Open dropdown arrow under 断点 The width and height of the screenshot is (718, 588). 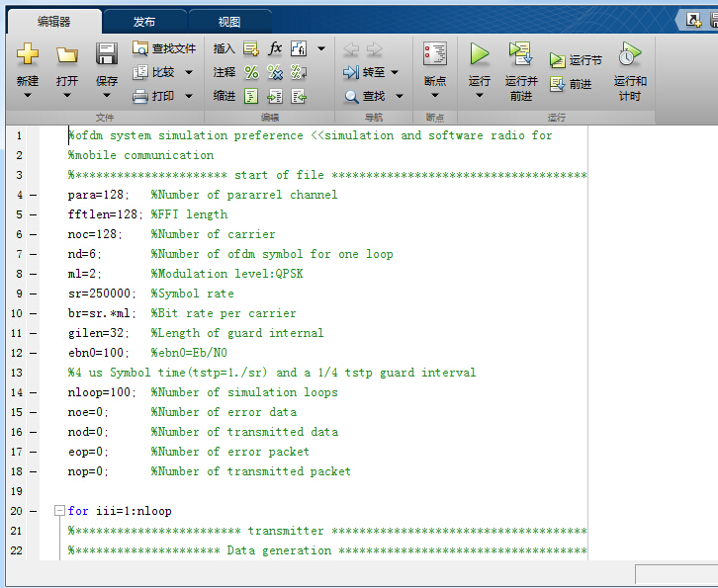click(x=435, y=95)
